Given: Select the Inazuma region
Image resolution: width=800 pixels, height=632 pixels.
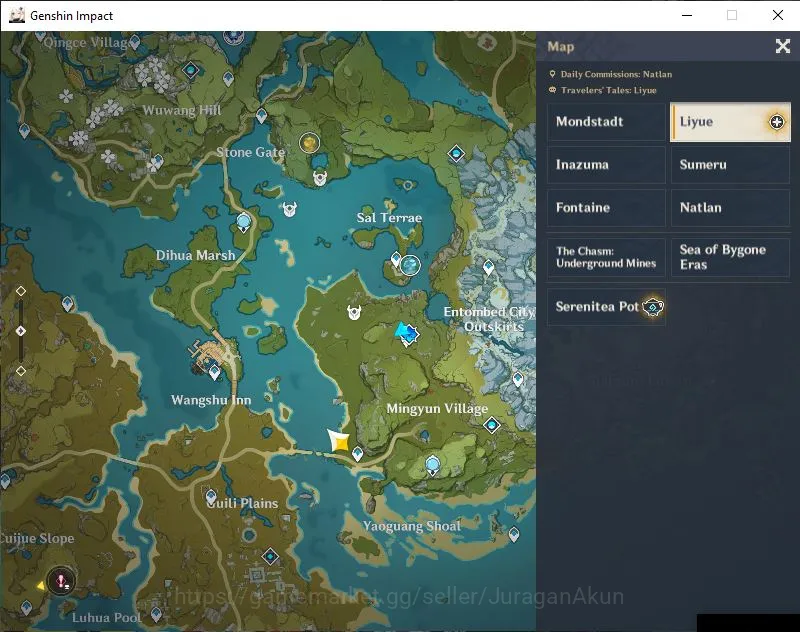Looking at the screenshot, I should [x=606, y=165].
